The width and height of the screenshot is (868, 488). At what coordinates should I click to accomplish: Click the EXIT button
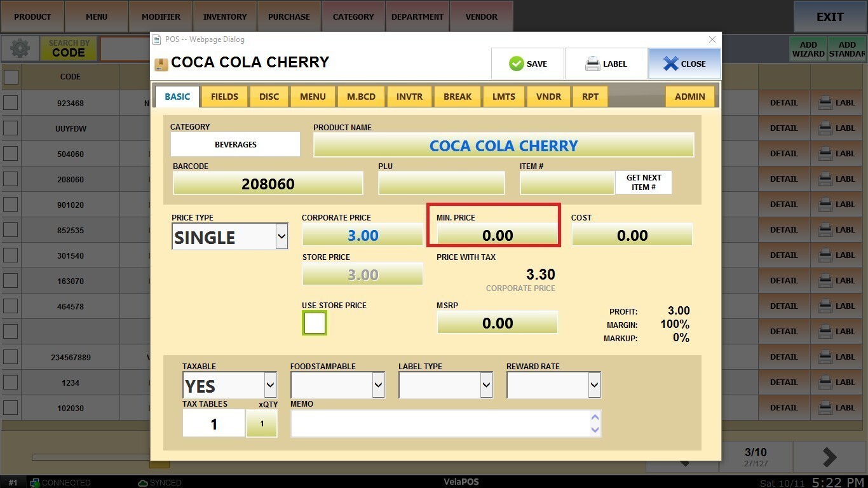830,17
